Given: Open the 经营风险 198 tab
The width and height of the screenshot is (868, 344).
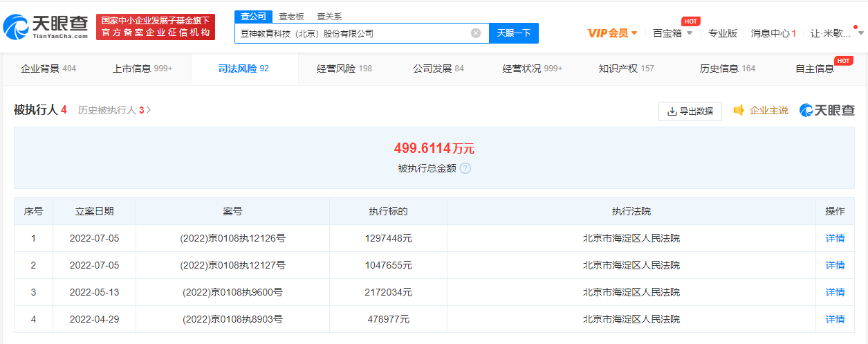Looking at the screenshot, I should [344, 69].
